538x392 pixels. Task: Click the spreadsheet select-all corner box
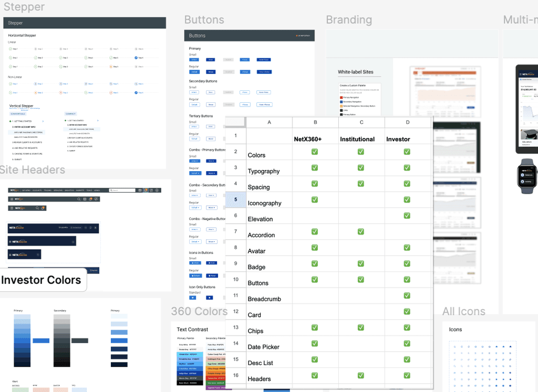[x=235, y=122]
